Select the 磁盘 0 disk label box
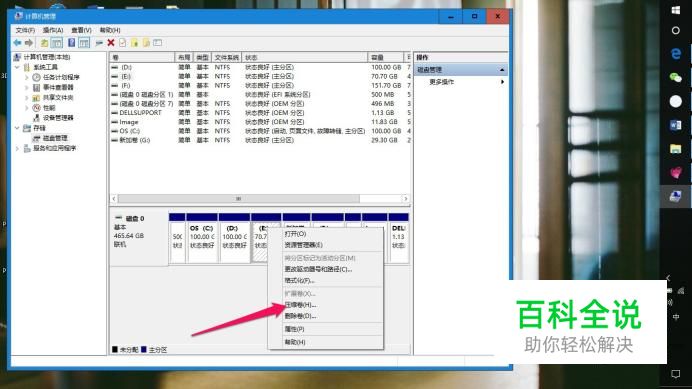The image size is (692, 389). (139, 240)
